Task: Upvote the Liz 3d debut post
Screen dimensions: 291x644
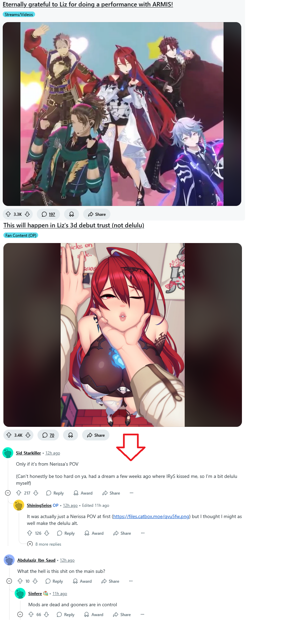Action: coord(9,435)
